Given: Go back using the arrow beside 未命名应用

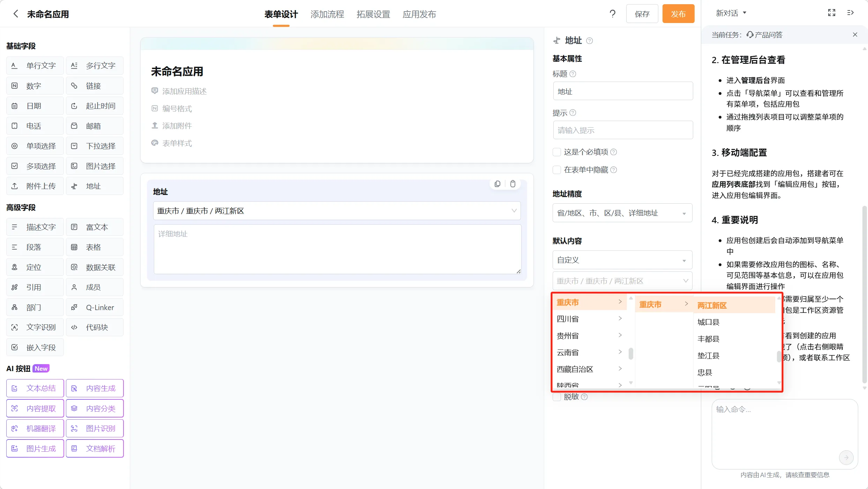Looking at the screenshot, I should 15,14.
